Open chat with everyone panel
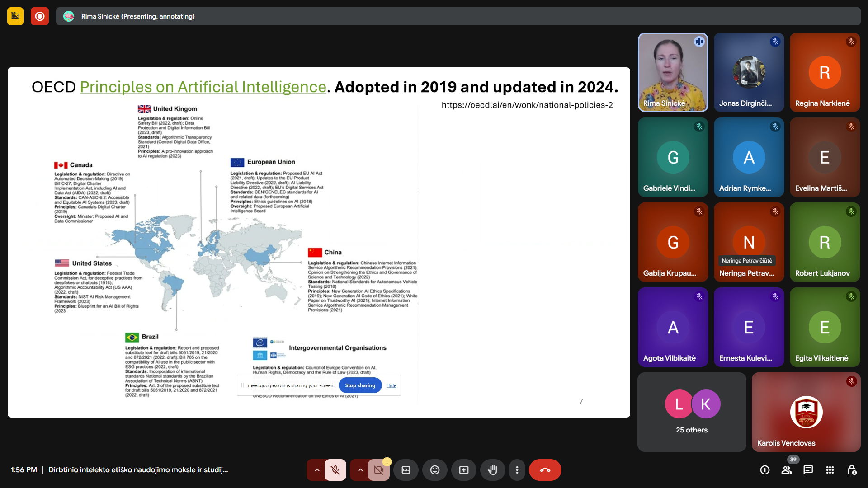 [808, 470]
